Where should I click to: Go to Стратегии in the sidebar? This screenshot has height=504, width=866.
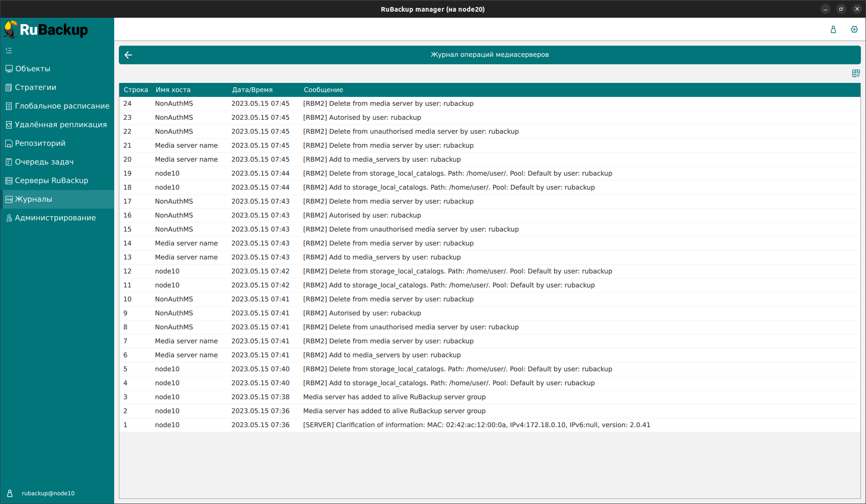click(x=35, y=87)
